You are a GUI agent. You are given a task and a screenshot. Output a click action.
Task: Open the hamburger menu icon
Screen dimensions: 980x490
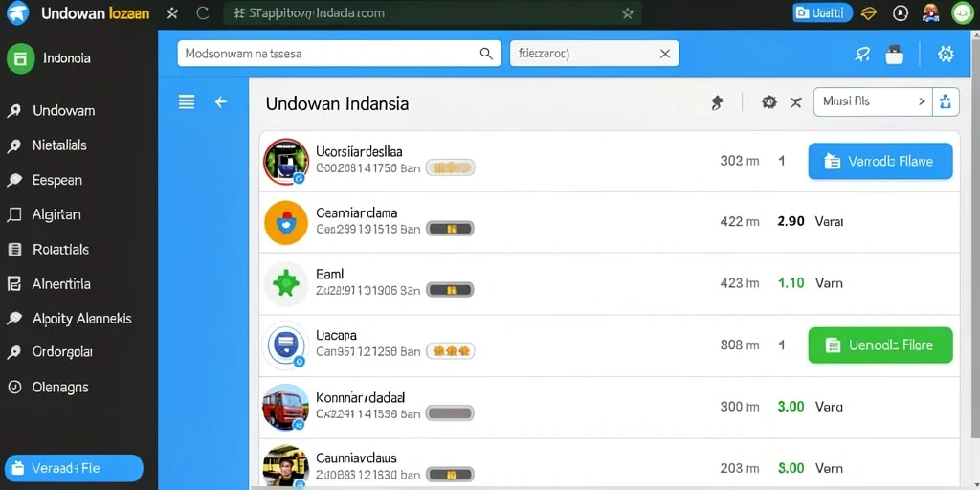pos(187,101)
